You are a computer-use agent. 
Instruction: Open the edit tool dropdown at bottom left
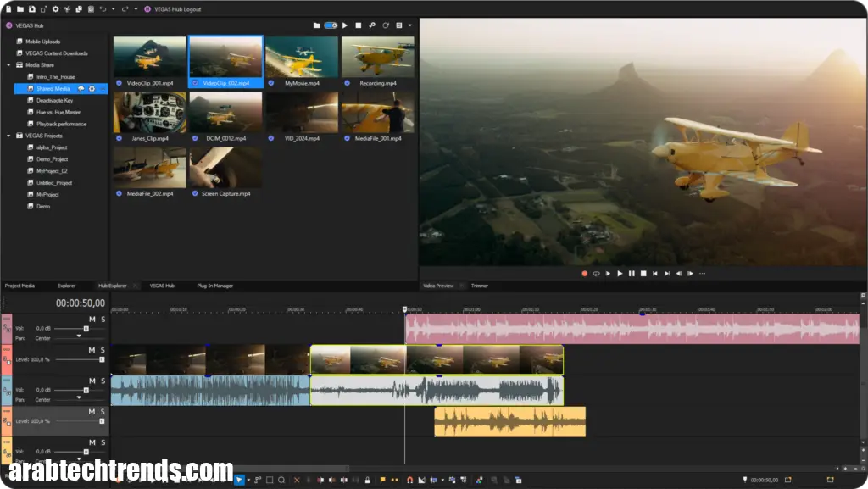(x=248, y=480)
